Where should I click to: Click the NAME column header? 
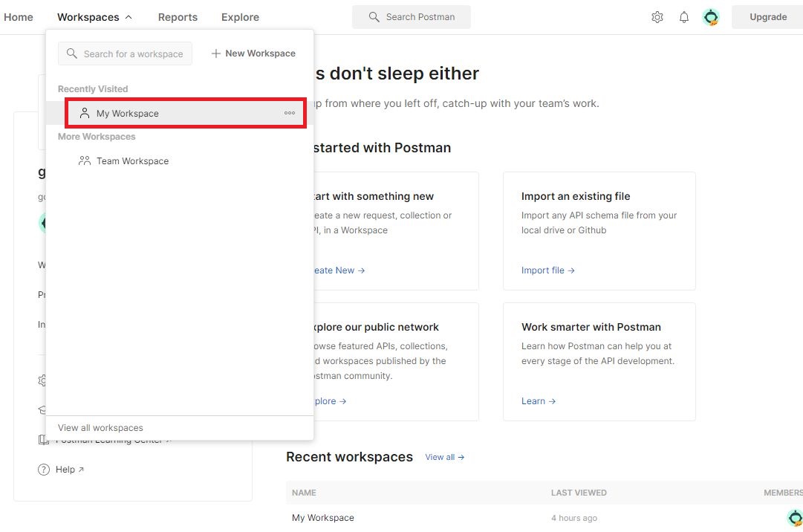coord(304,493)
